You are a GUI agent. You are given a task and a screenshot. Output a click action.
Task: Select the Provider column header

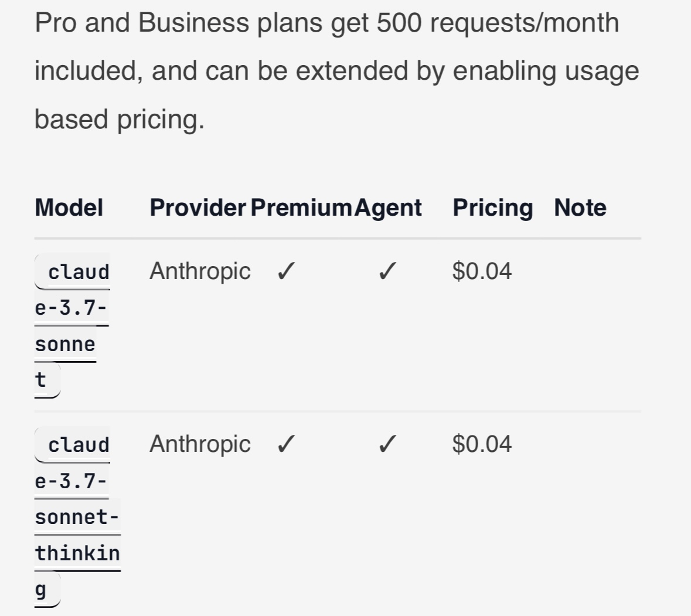click(x=198, y=207)
